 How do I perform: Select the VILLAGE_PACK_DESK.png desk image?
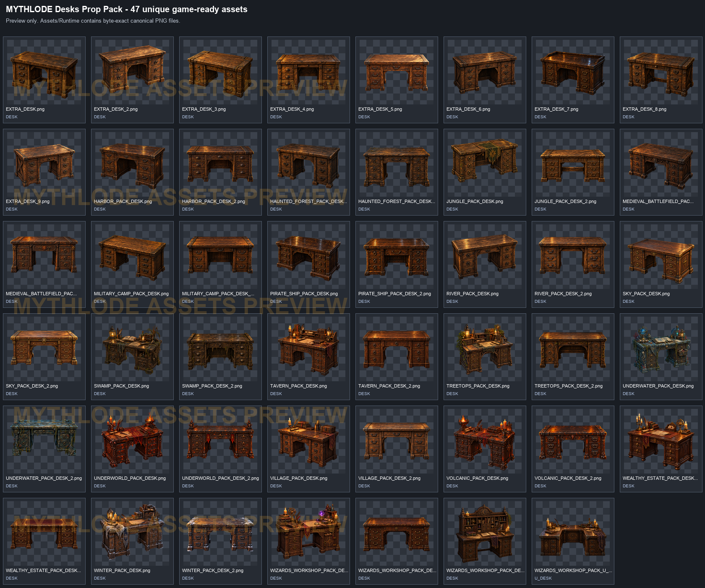tap(308, 441)
